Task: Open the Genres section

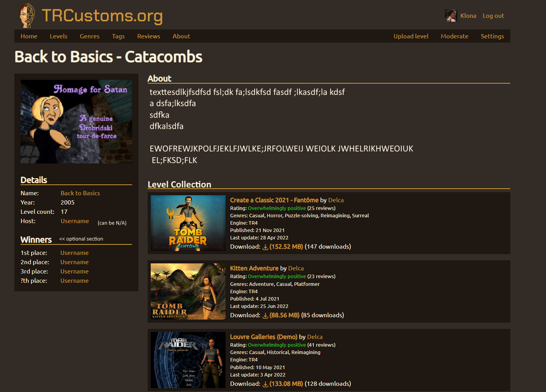Action: click(90, 36)
